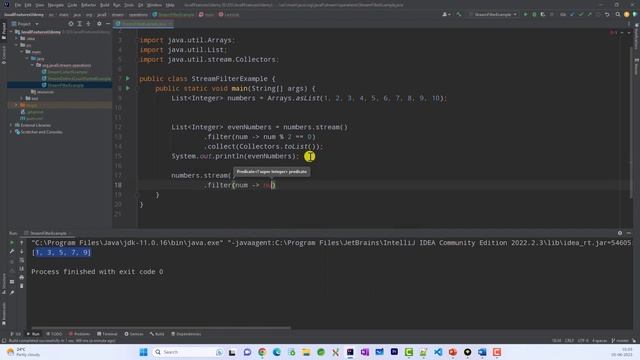The width and height of the screenshot is (640, 360).
Task: Click the run gutter arrow beside class declaration
Action: click(128, 78)
